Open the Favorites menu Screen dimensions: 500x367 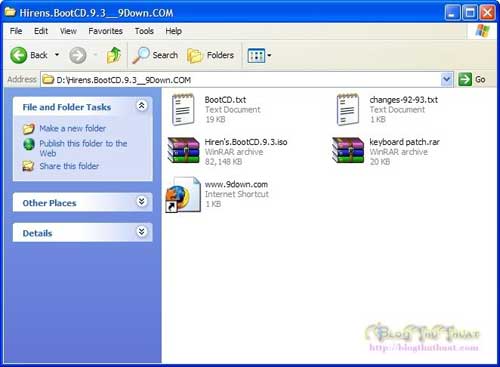pos(105,31)
